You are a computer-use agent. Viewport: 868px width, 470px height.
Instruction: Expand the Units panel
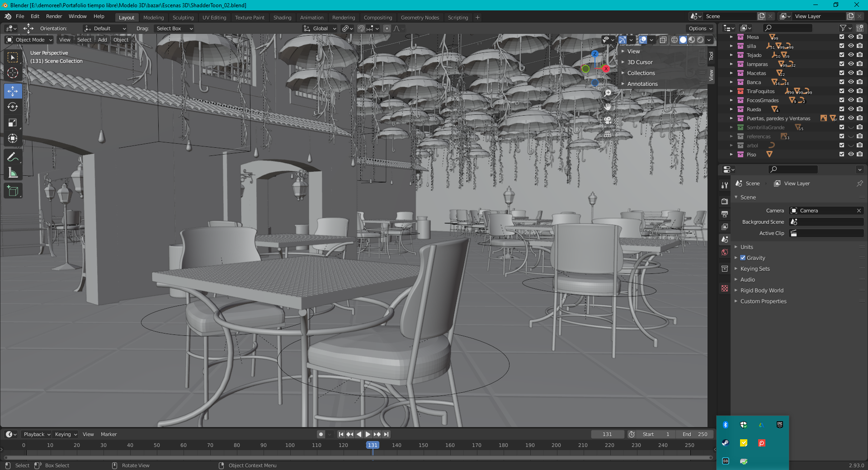[x=746, y=247]
